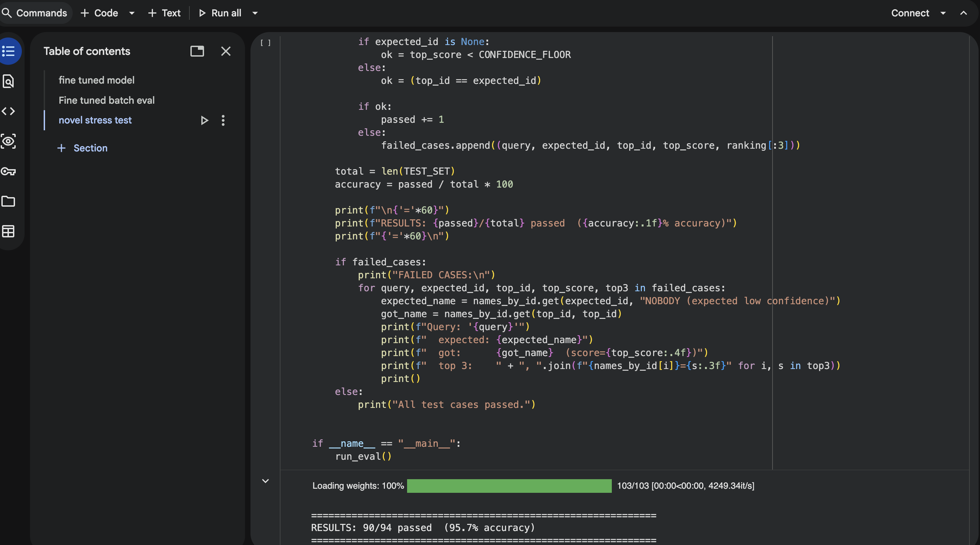The height and width of the screenshot is (545, 980).
Task: Click the Loading weights progress bar
Action: click(509, 486)
